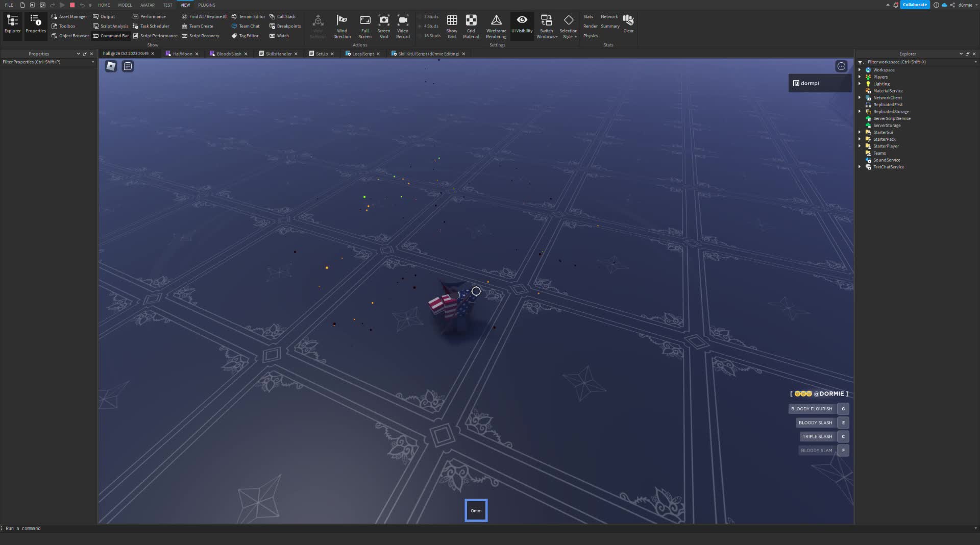Click the Full Screen icon
Viewport: 980px width, 545px height.
coord(364,20)
